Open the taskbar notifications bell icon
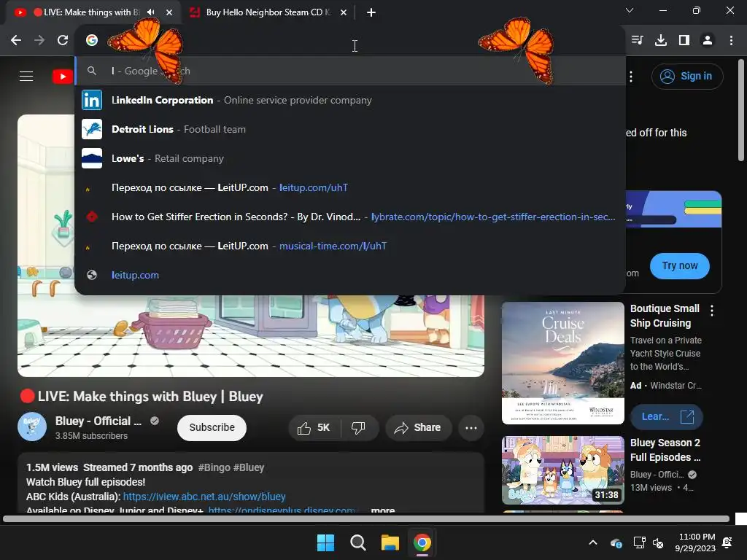 727,542
